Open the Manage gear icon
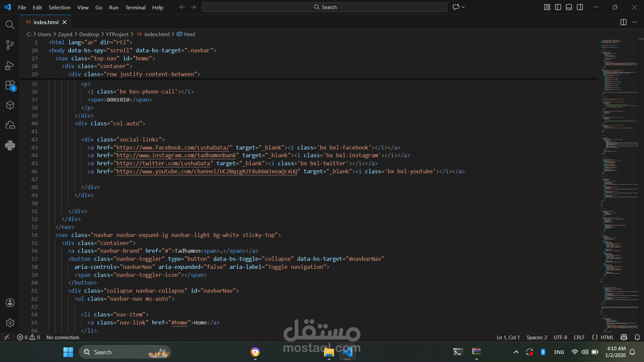644x362 pixels. point(10,323)
